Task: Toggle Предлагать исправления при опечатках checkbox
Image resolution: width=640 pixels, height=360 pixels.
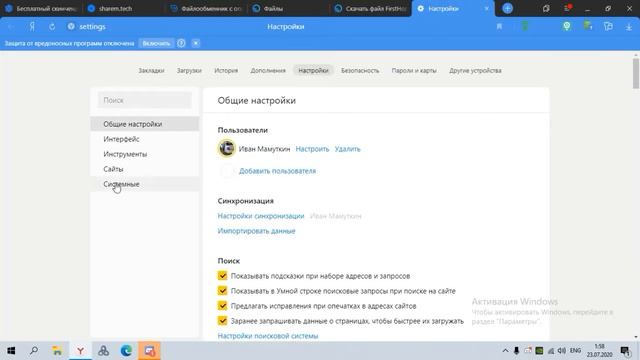Action: pyautogui.click(x=222, y=306)
